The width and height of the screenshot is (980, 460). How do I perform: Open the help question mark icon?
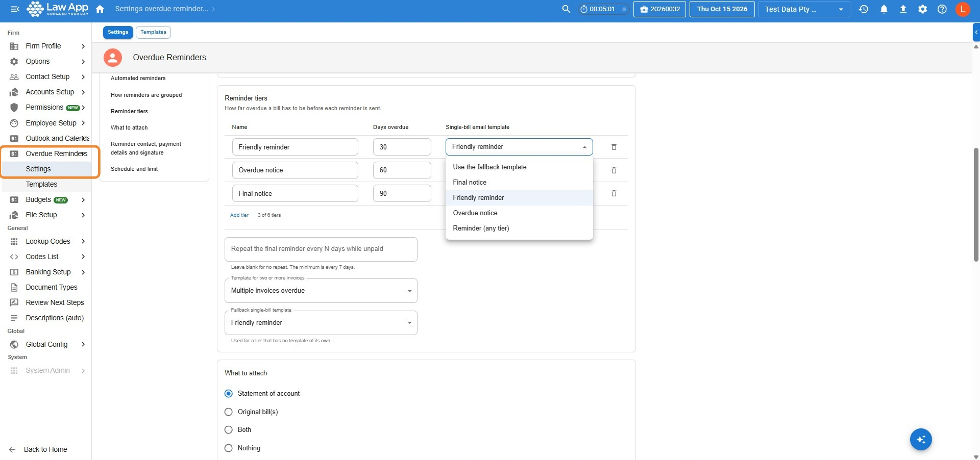pos(942,9)
